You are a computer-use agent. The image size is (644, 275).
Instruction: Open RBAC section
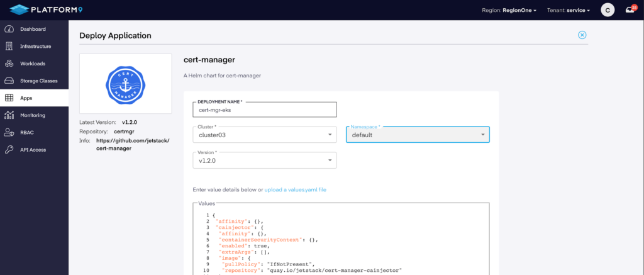coord(34,132)
